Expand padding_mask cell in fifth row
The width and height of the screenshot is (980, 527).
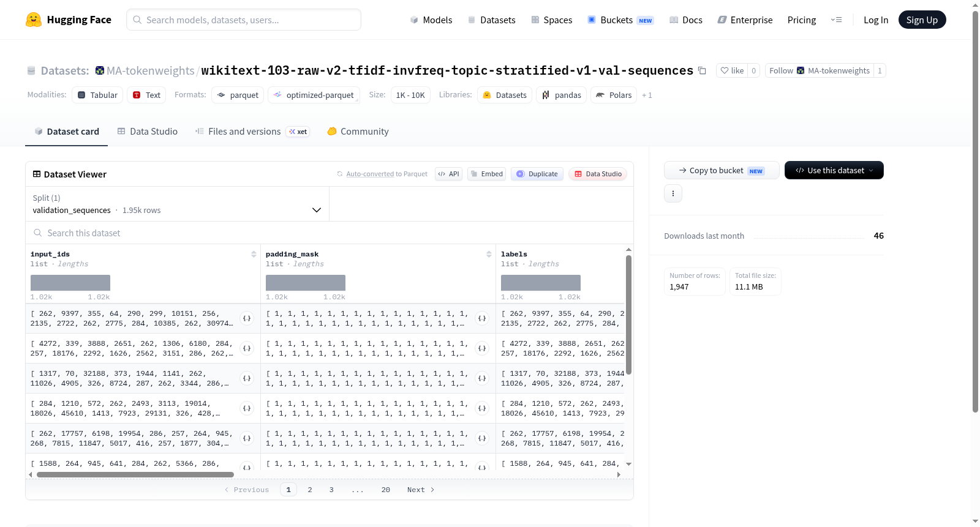(x=482, y=438)
